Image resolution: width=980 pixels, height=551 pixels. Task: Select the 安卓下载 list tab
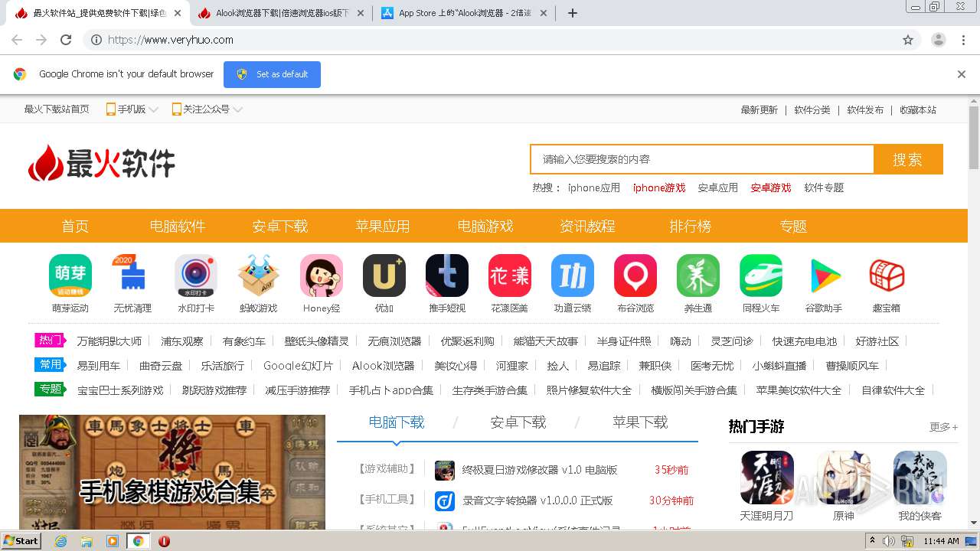pos(518,422)
